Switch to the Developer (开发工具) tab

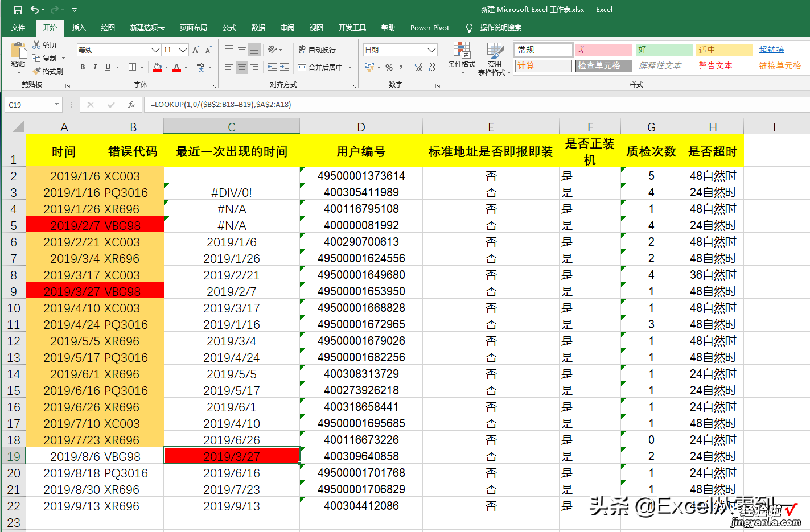point(352,28)
